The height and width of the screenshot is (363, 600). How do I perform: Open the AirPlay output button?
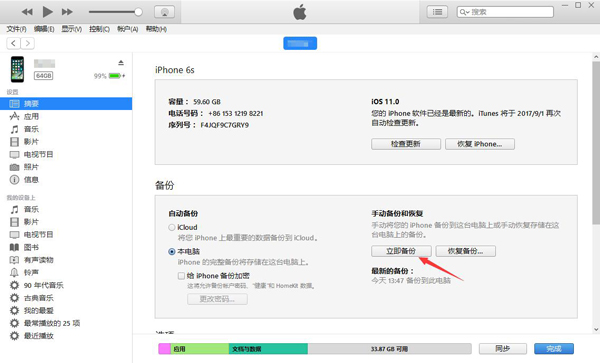click(x=165, y=12)
